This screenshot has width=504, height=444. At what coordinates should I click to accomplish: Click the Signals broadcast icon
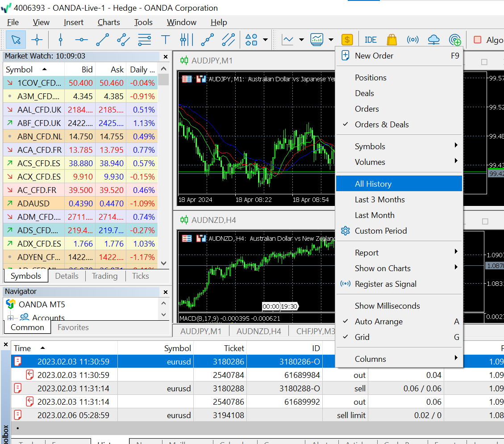click(x=413, y=40)
